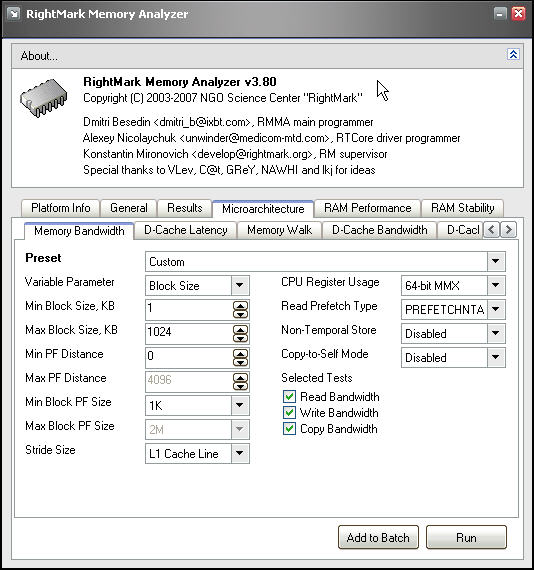The image size is (534, 570).
Task: Open the RAM Stability tab
Action: (x=462, y=208)
